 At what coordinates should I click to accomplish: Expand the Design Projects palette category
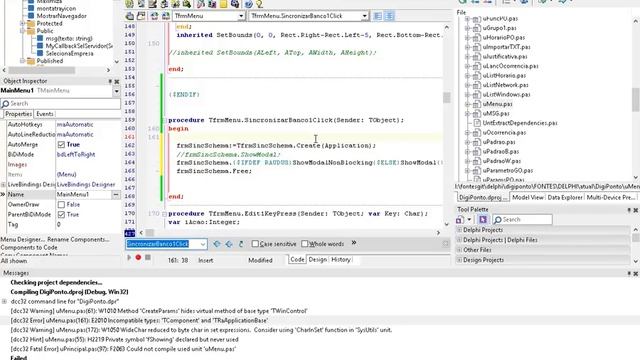click(459, 260)
